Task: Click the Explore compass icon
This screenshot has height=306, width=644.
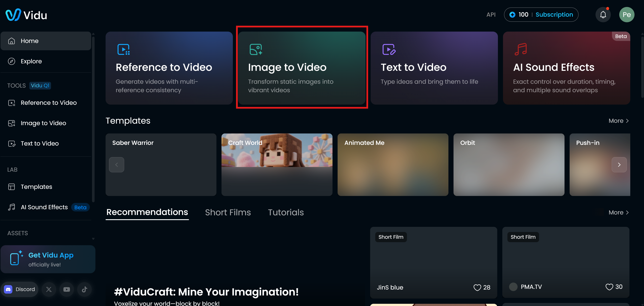Action: [x=12, y=61]
